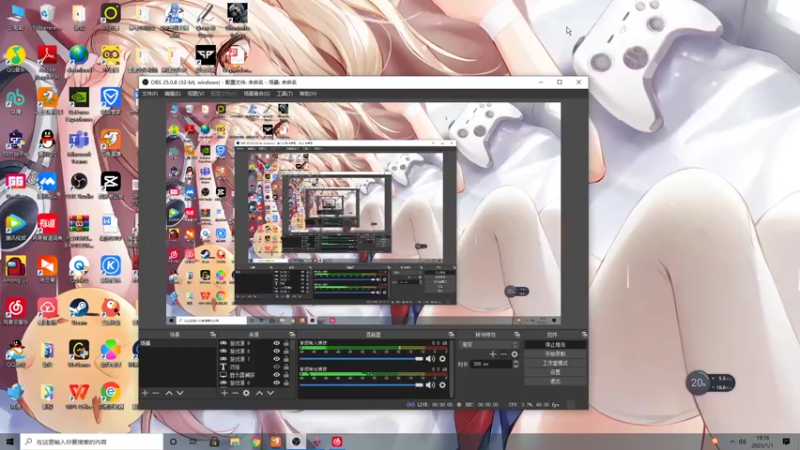Add a new source with the plus icon
Screen dimensions: 800x450
[x=224, y=393]
